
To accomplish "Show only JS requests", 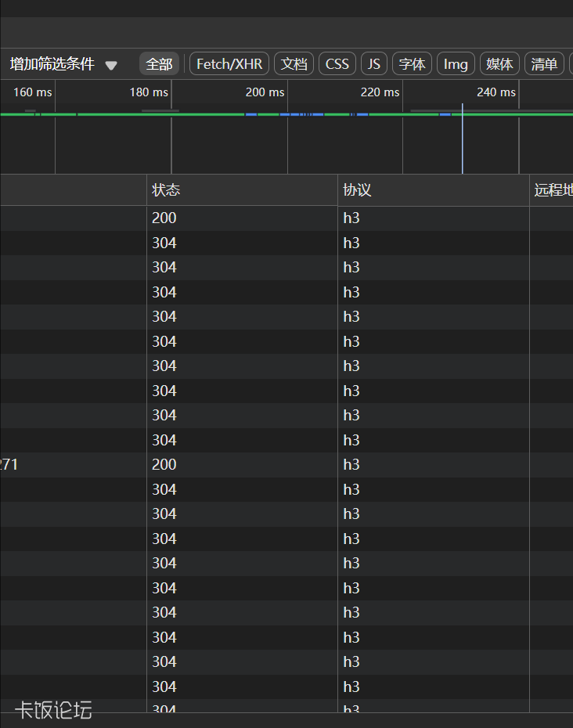I will (x=374, y=64).
